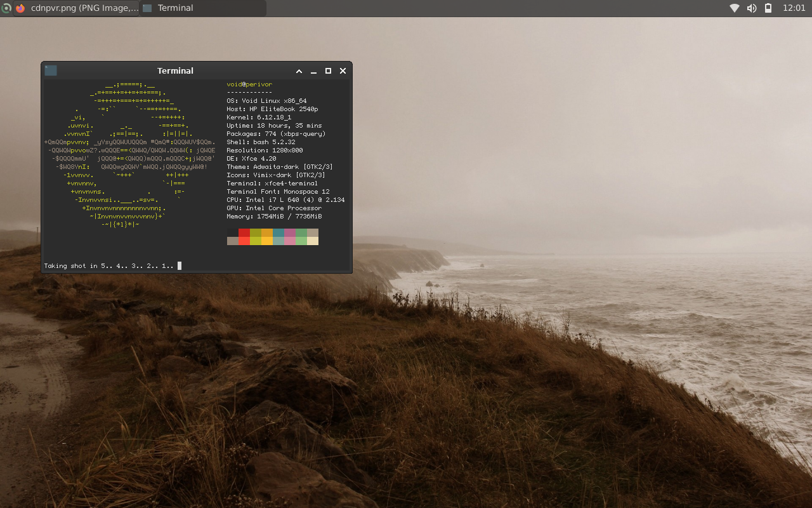This screenshot has width=812, height=508.
Task: Switch to the cdnpvr.png Firefox window
Action: click(76, 8)
